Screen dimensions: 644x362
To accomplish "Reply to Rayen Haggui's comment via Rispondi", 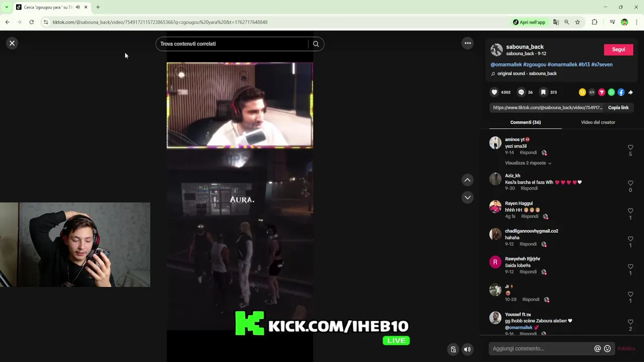I will click(x=529, y=216).
